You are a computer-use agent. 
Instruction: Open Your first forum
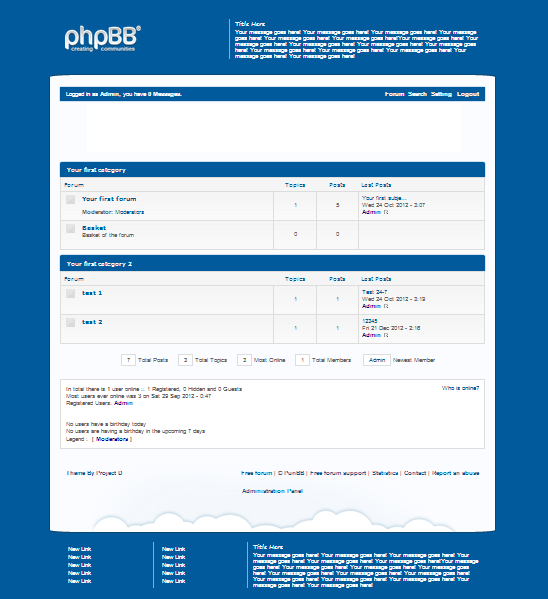tap(109, 199)
